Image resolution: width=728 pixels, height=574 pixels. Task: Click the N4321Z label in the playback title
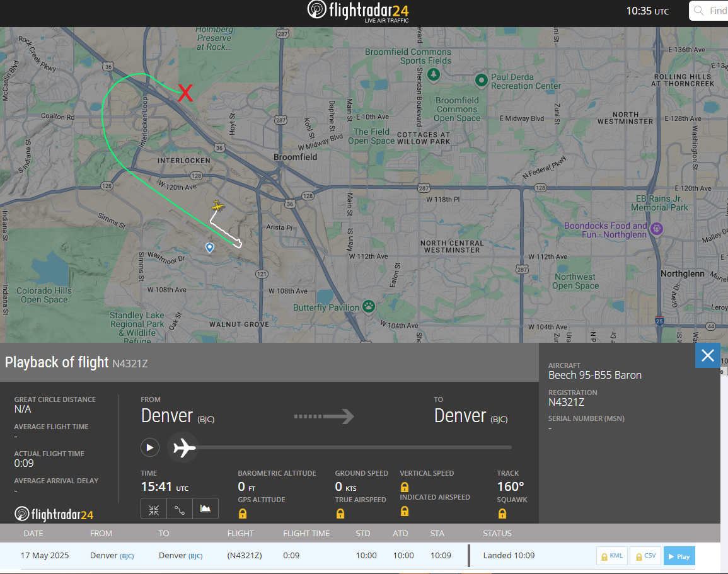click(130, 364)
